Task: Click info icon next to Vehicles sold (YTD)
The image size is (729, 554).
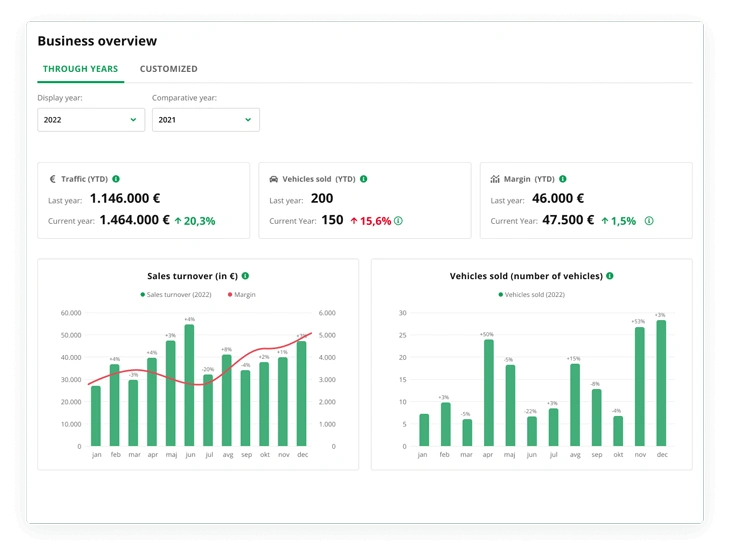Action: pyautogui.click(x=363, y=179)
